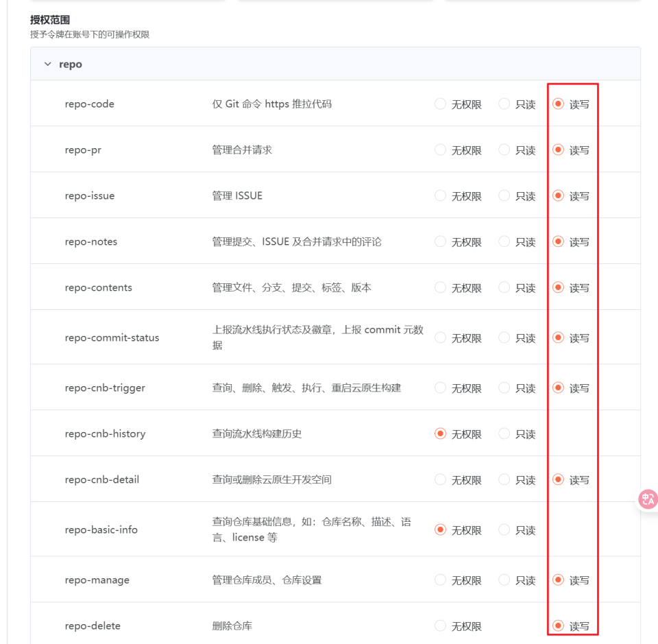This screenshot has width=658, height=644.
Task: Select 读写 for repo-contents
Action: point(558,287)
